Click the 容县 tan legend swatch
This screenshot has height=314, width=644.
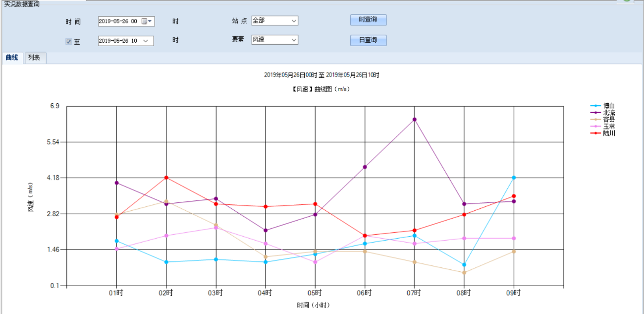click(x=595, y=120)
